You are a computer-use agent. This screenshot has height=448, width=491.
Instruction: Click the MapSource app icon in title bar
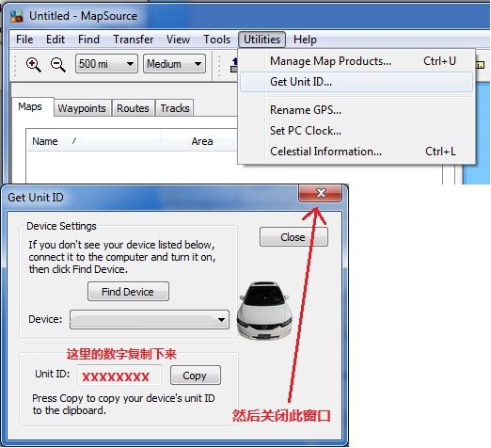coord(16,16)
